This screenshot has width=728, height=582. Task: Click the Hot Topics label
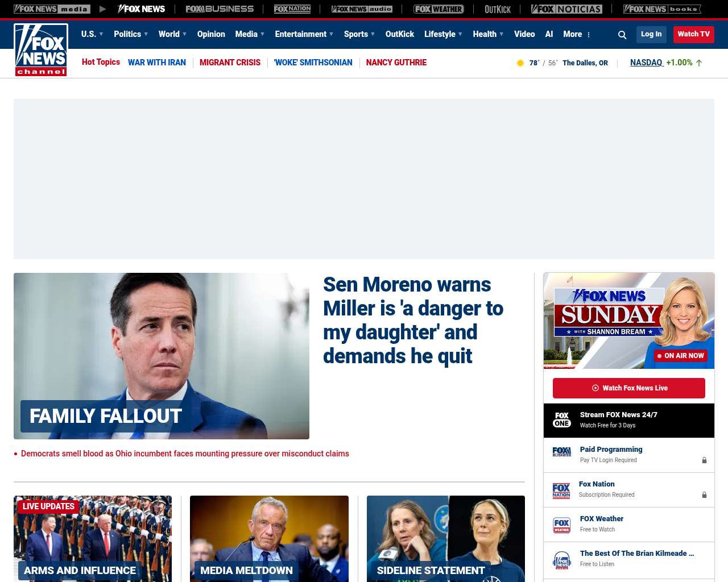(x=101, y=62)
